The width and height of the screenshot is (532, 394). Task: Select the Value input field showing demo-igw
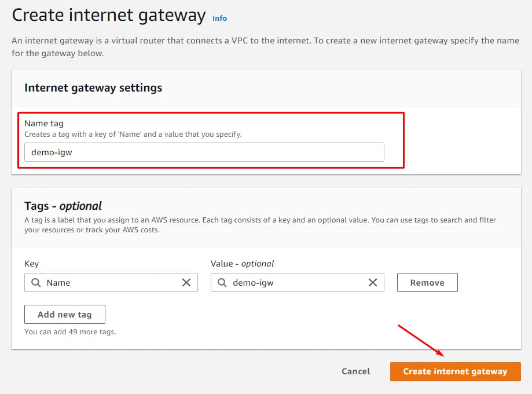pos(297,282)
